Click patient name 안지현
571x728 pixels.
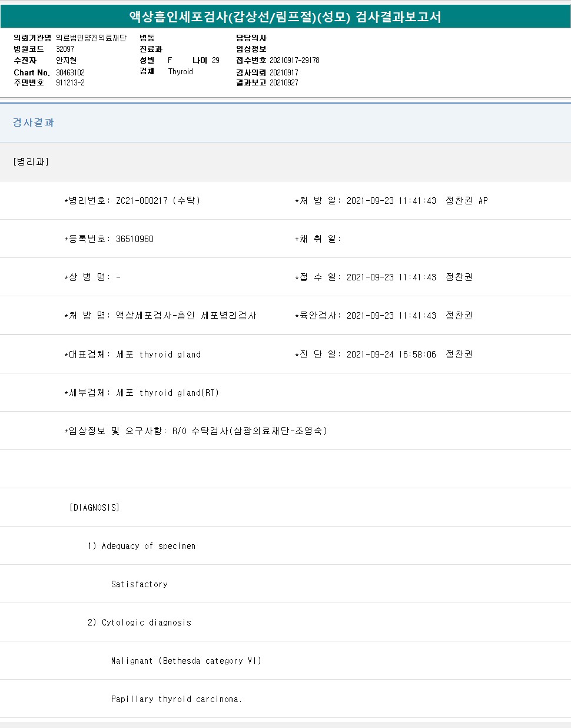click(66, 60)
